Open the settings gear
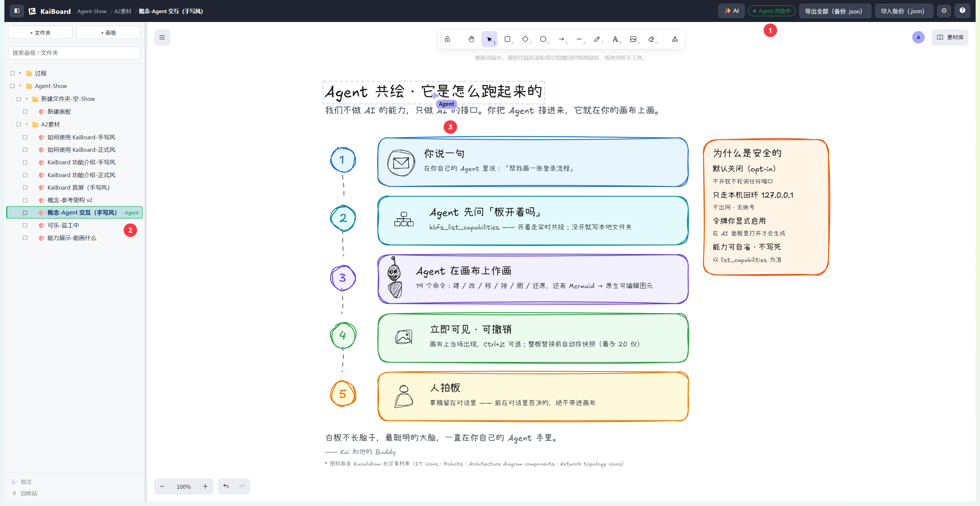The height and width of the screenshot is (506, 980). point(944,11)
